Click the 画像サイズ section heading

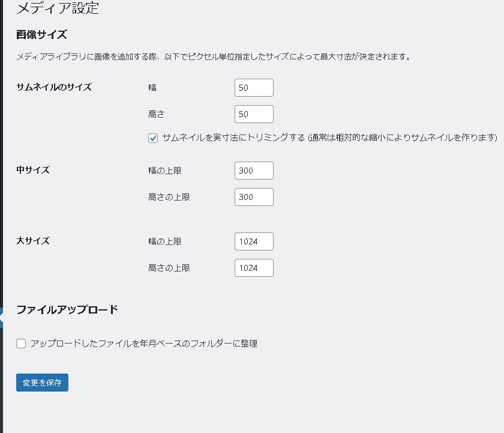tap(42, 34)
